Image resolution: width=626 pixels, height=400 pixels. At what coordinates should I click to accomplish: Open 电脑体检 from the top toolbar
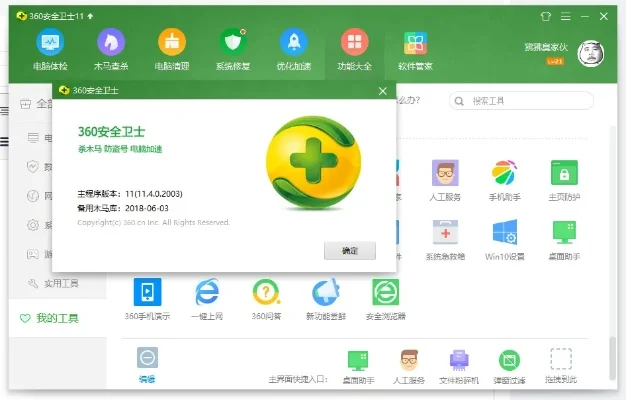[x=50, y=44]
